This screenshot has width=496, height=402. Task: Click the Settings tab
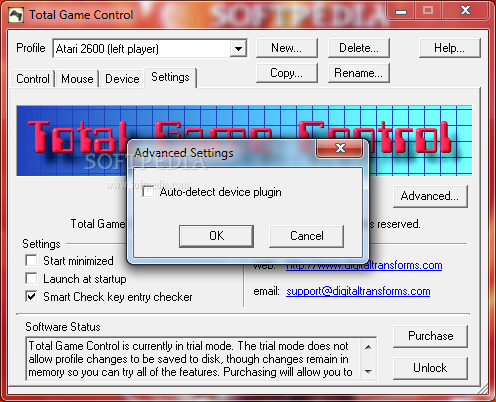170,77
